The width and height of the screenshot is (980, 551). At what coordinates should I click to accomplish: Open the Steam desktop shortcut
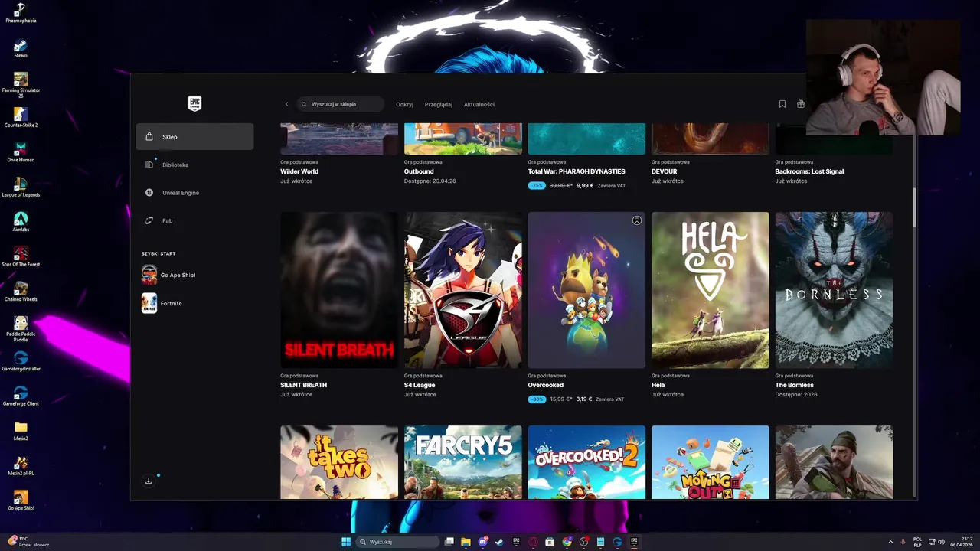21,47
